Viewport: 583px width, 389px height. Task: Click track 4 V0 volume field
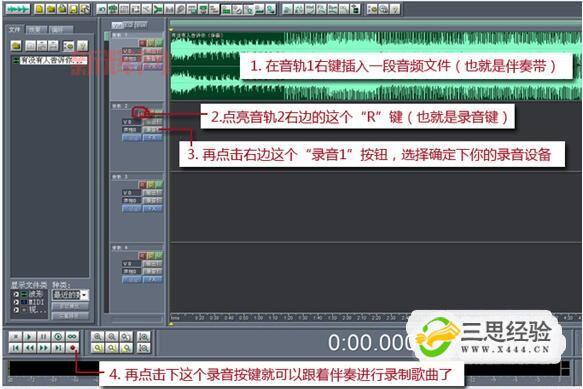pos(132,263)
